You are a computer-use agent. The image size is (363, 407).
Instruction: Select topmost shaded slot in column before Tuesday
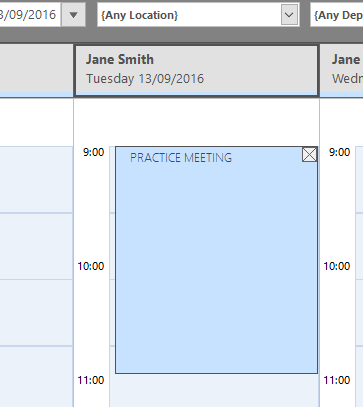[36, 179]
